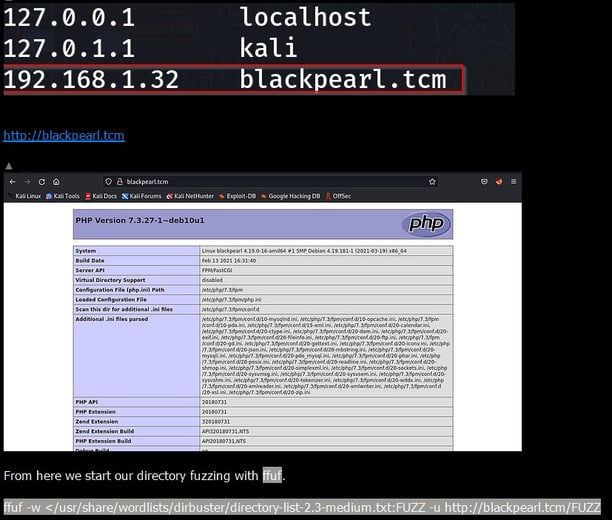
Task: Click the Build Date row label
Action: point(90,260)
